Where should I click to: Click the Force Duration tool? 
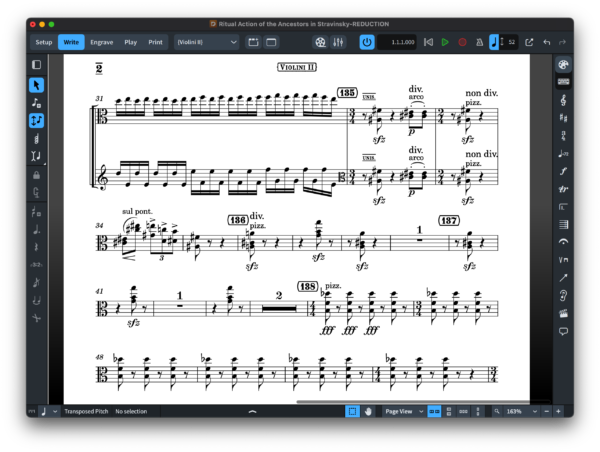pyautogui.click(x=36, y=192)
